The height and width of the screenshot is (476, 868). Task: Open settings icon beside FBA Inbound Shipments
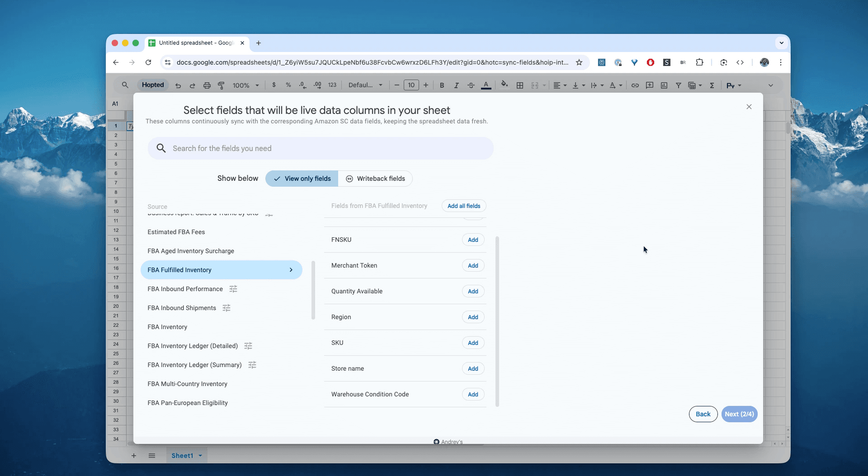pos(226,308)
